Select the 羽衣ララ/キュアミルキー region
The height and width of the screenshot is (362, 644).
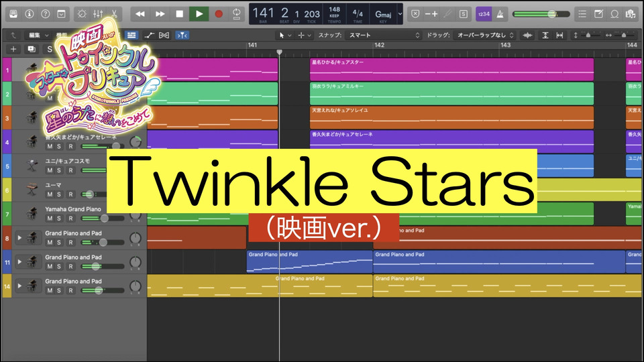[451, 94]
